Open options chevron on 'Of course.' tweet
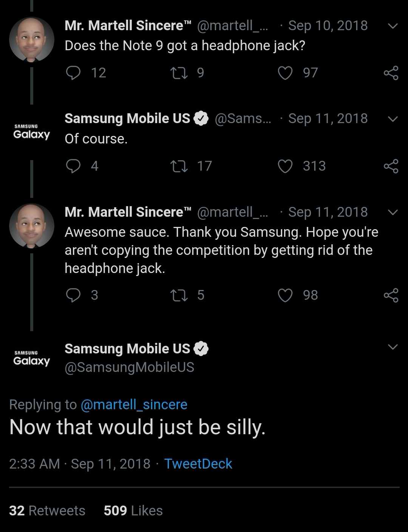The image size is (408, 532). click(x=393, y=119)
